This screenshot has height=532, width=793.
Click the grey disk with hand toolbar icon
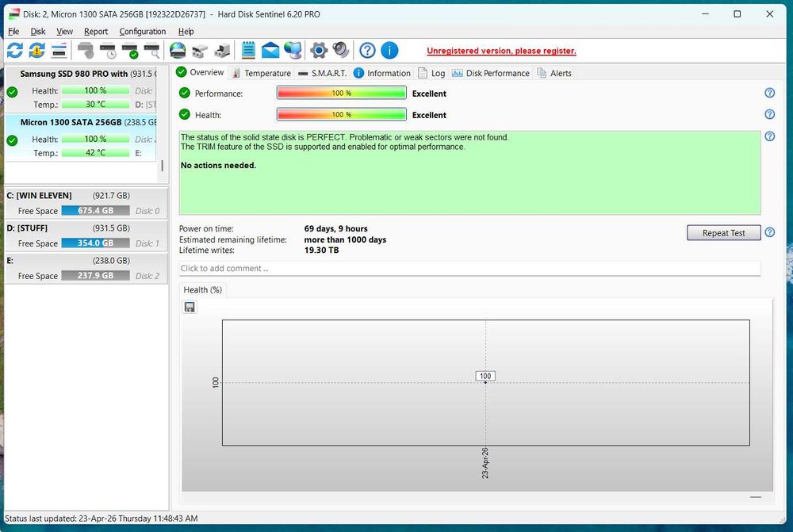tap(86, 51)
